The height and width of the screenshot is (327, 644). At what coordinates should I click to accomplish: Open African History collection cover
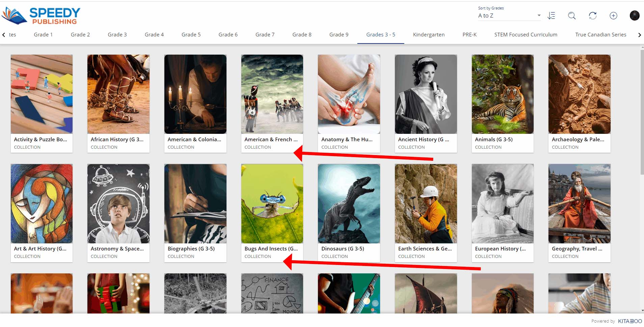[x=118, y=94]
